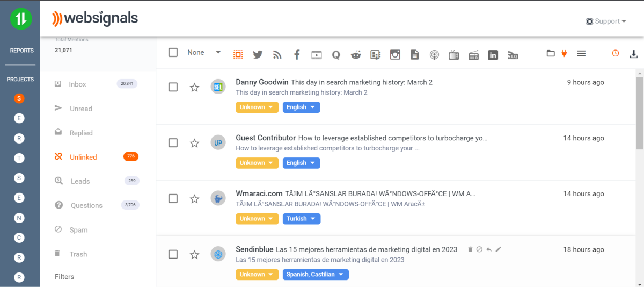Image resolution: width=644 pixels, height=287 pixels.
Task: Check the Sendinblue mention checkbox
Action: 173,254
